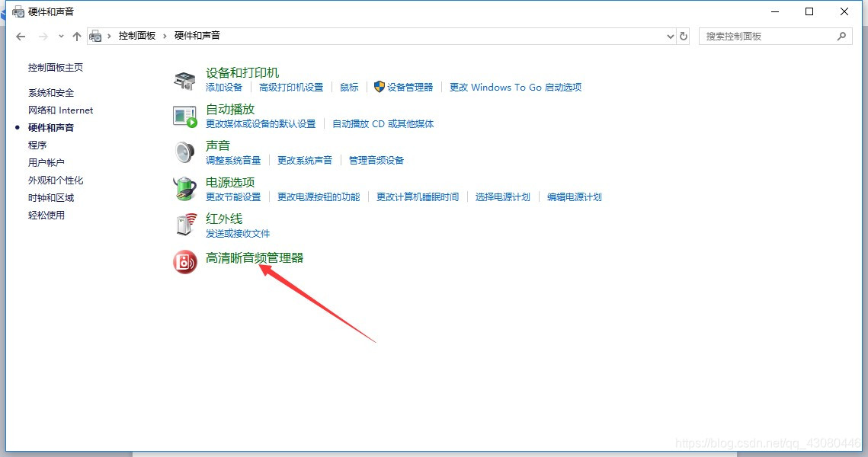868x457 pixels.
Task: Click the Infrared (红外线) icon
Action: (x=186, y=224)
